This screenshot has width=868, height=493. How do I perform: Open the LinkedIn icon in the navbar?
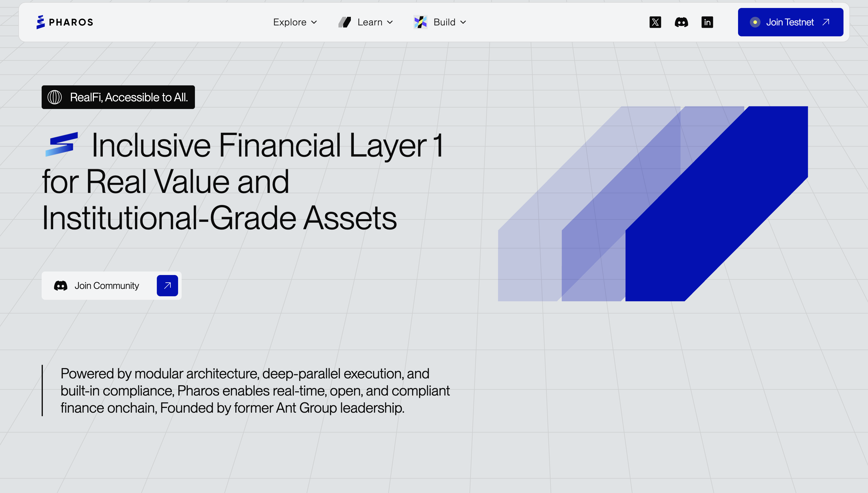(707, 22)
